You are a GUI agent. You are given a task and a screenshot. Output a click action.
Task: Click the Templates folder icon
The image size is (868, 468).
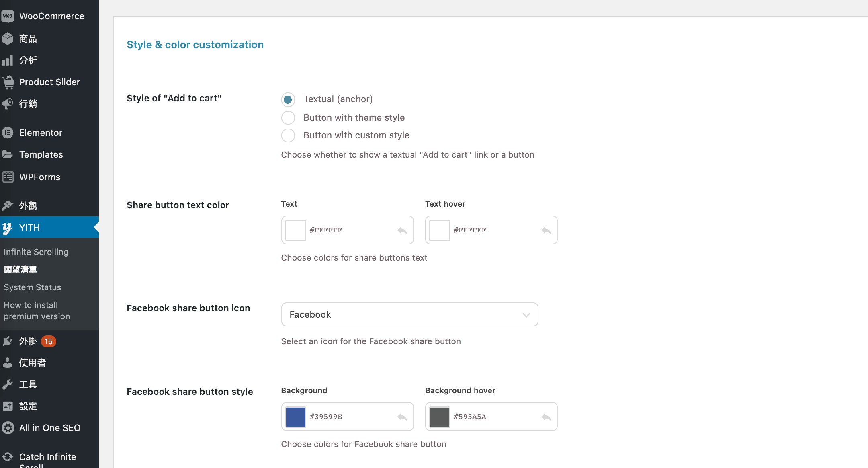coord(8,154)
